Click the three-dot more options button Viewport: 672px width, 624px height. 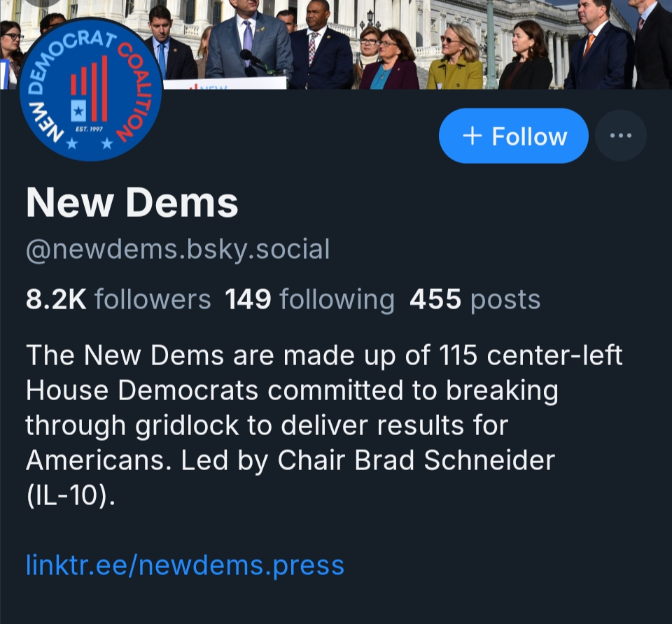pos(620,136)
